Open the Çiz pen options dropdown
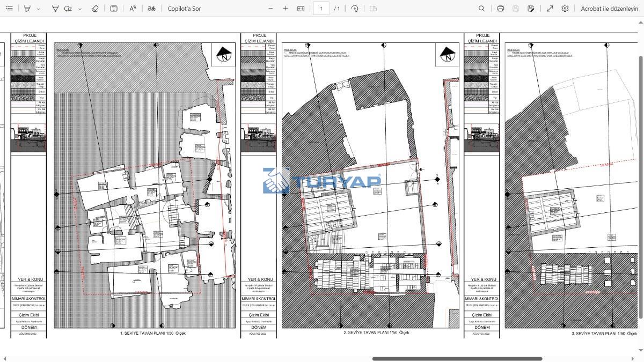The width and height of the screenshot is (644, 362). coord(80,9)
